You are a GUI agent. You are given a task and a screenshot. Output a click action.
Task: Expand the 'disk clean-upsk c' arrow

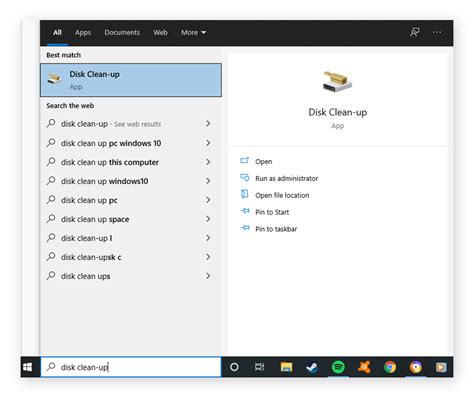tap(208, 257)
